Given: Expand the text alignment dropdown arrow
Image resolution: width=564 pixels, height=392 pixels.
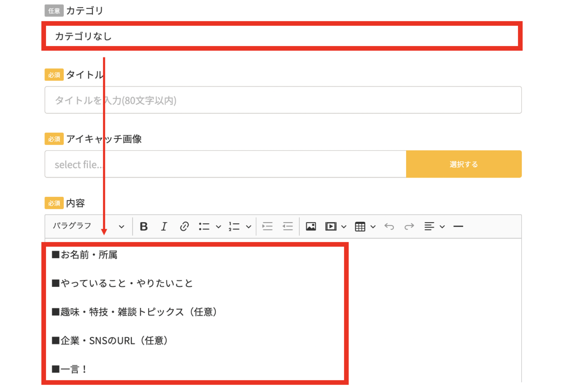Looking at the screenshot, I should pyautogui.click(x=442, y=227).
